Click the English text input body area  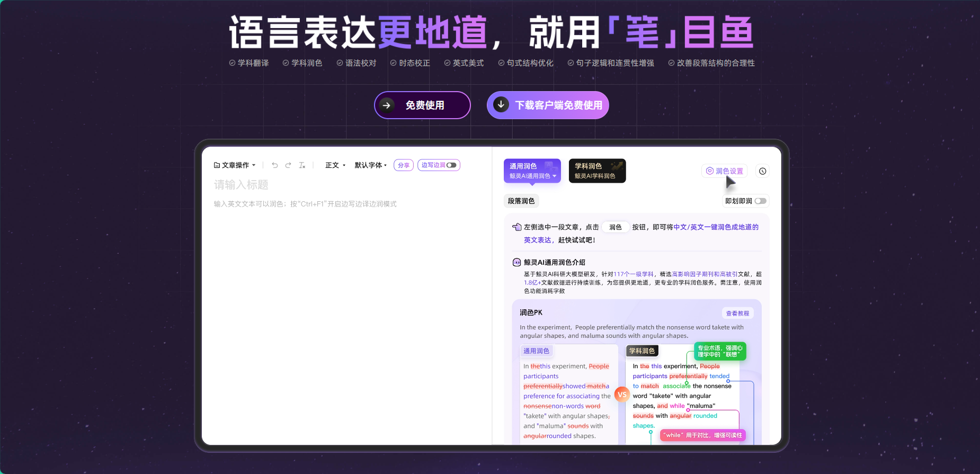click(x=305, y=204)
